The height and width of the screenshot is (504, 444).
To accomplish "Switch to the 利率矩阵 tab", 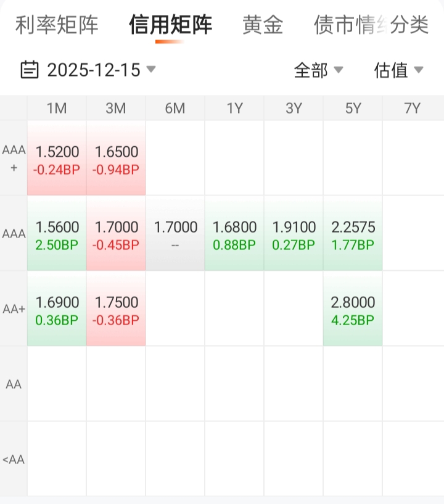I will click(x=57, y=25).
